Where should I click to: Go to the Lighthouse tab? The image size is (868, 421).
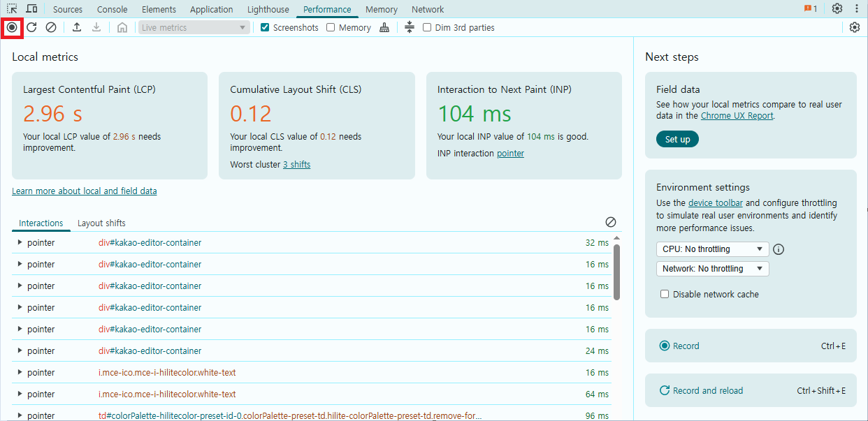click(x=268, y=9)
